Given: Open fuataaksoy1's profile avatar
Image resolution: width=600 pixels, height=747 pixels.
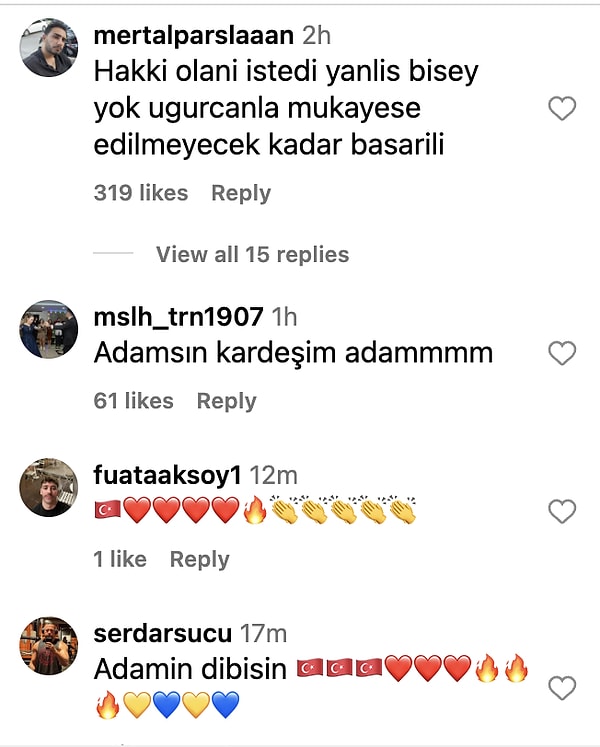Looking at the screenshot, I should point(49,487).
